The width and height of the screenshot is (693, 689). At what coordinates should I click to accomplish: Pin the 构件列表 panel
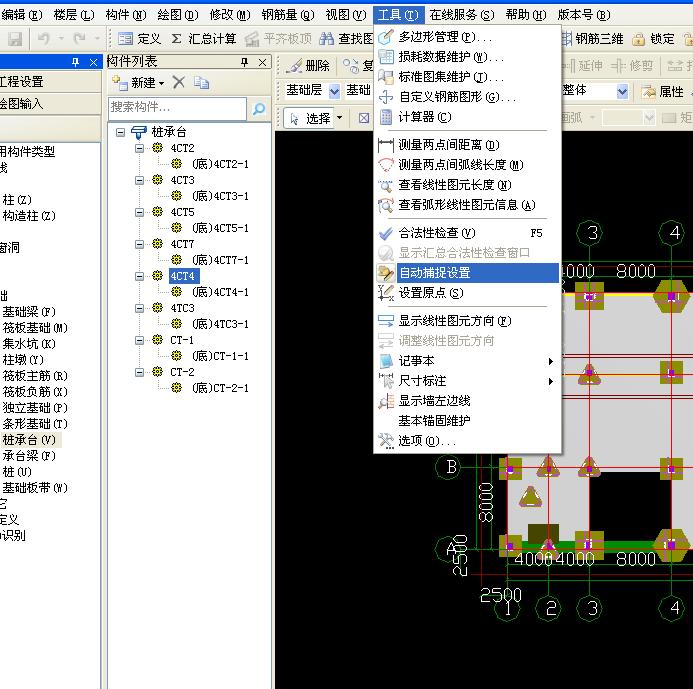coord(244,62)
